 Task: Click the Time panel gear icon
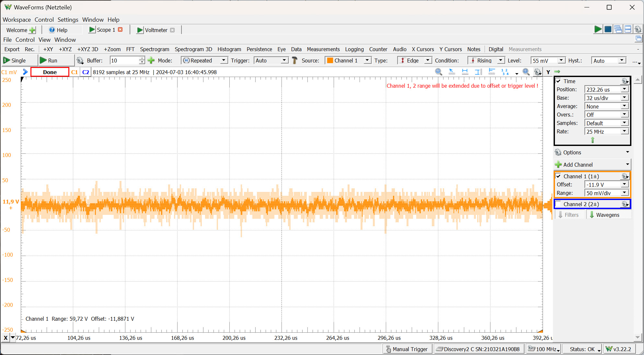click(625, 81)
